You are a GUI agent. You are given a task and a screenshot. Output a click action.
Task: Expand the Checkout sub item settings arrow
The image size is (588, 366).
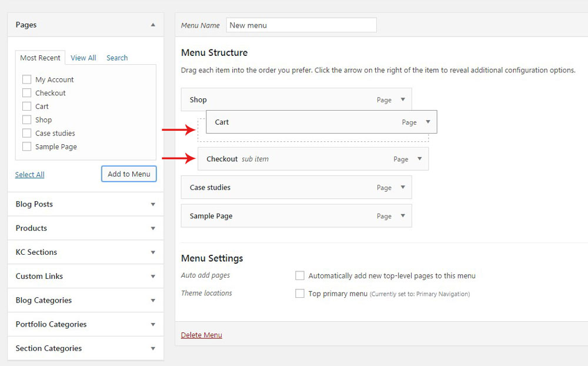tap(420, 159)
